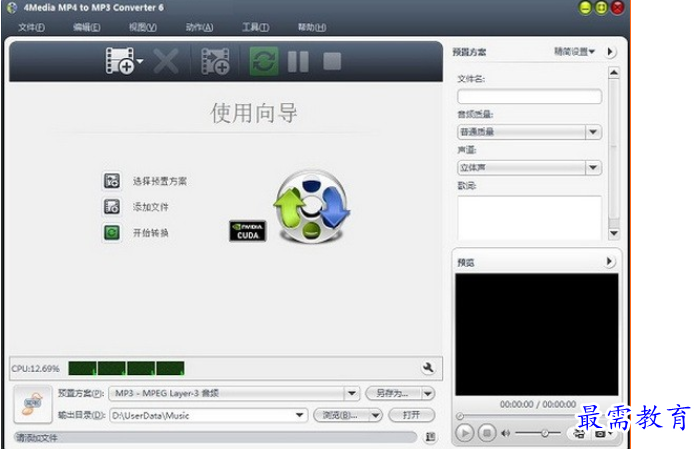699x449 pixels.
Task: Click the 另存为... button
Action: (x=392, y=393)
